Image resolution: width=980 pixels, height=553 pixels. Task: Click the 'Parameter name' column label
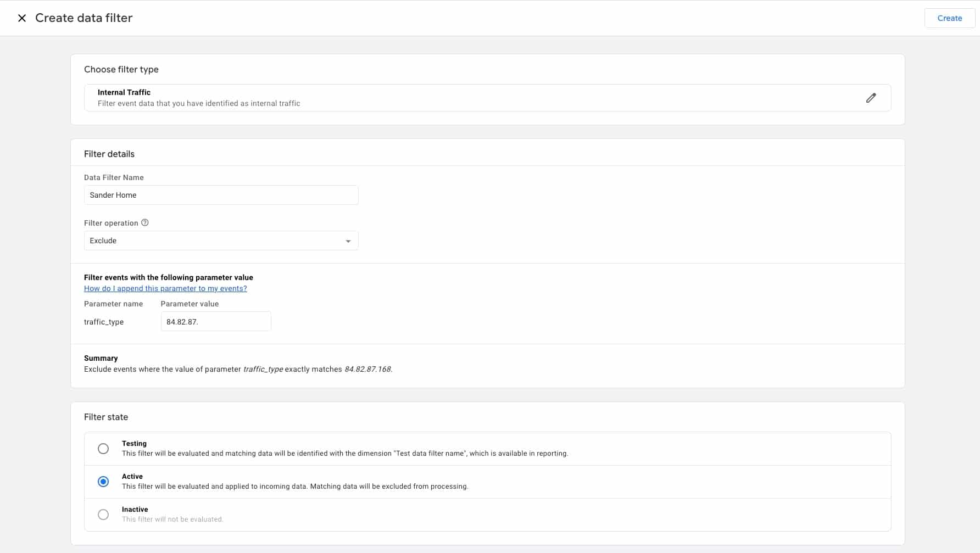[113, 304]
